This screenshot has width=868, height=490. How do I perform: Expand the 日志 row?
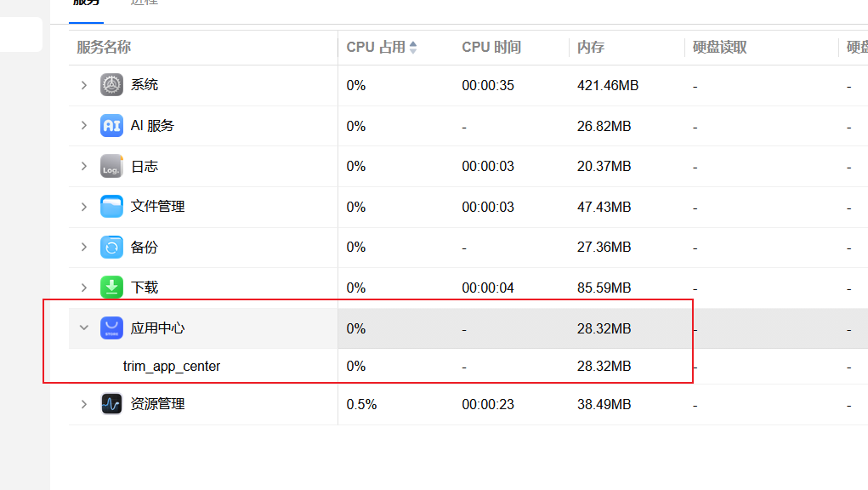point(83,166)
